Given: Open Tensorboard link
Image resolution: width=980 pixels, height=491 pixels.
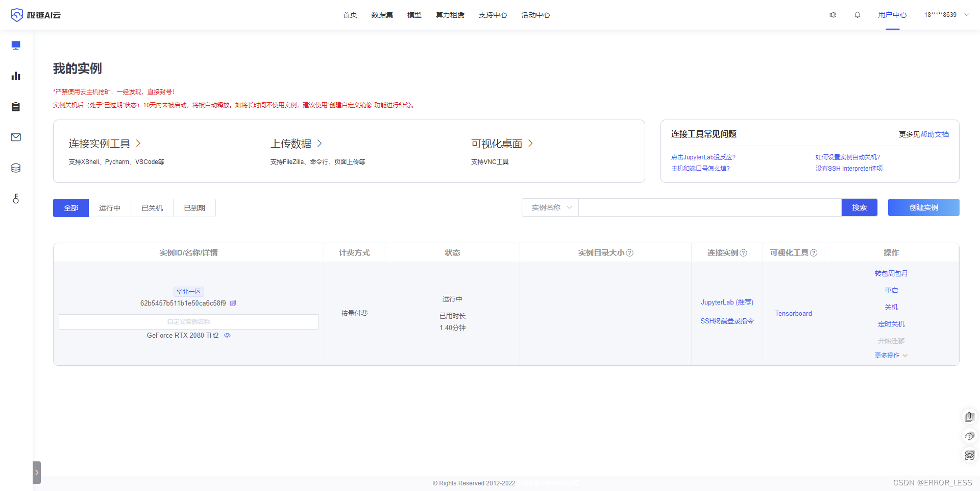Looking at the screenshot, I should (x=793, y=314).
